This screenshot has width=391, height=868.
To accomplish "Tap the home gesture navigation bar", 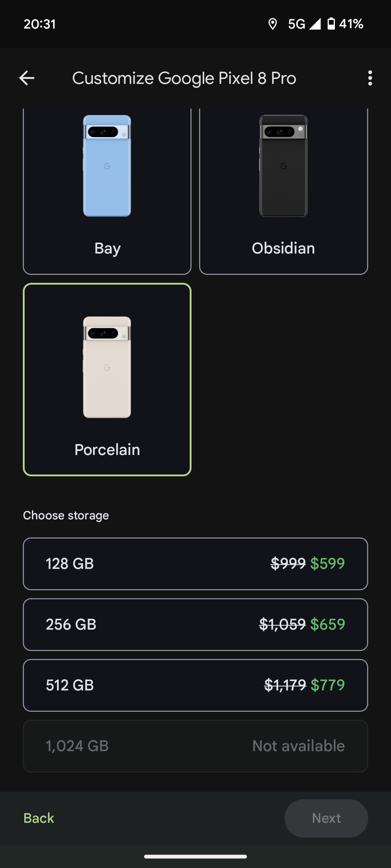I will coord(195,856).
